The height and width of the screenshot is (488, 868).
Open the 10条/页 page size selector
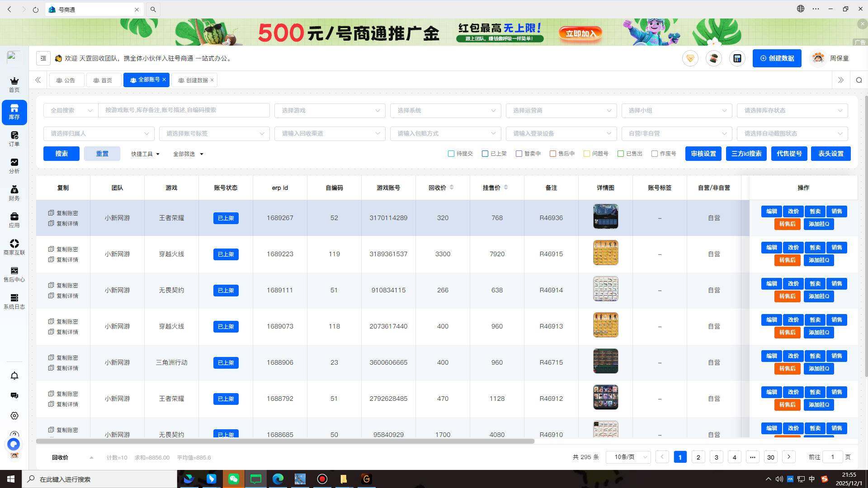[x=627, y=457]
